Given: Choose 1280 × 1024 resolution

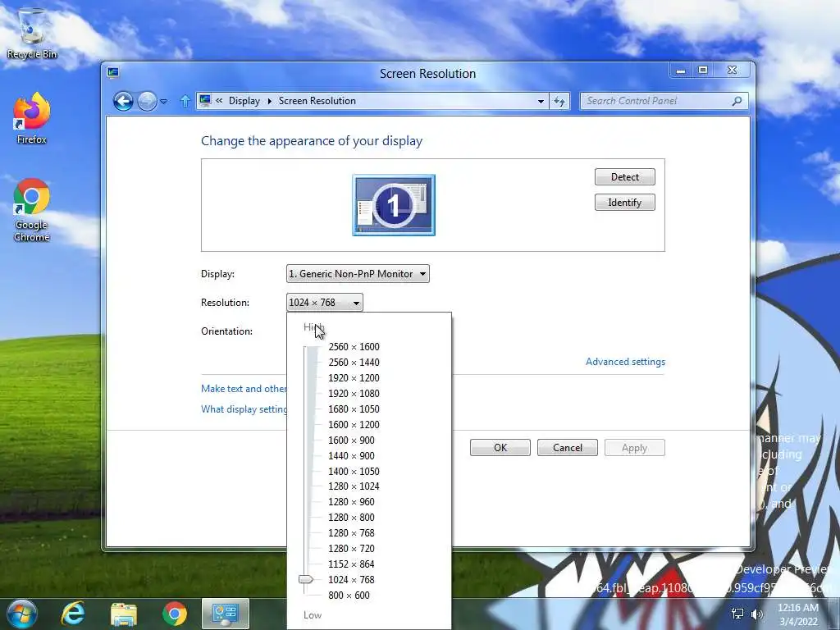Looking at the screenshot, I should click(x=354, y=486).
